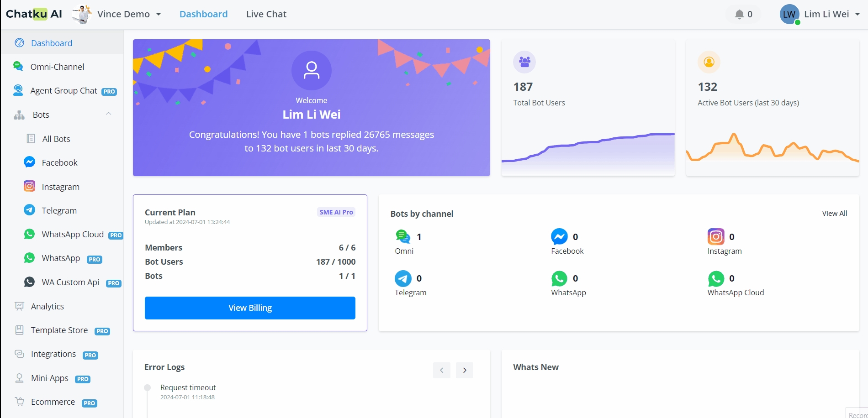
Task: Open the Vince Demo workspace dropdown
Action: pos(129,14)
